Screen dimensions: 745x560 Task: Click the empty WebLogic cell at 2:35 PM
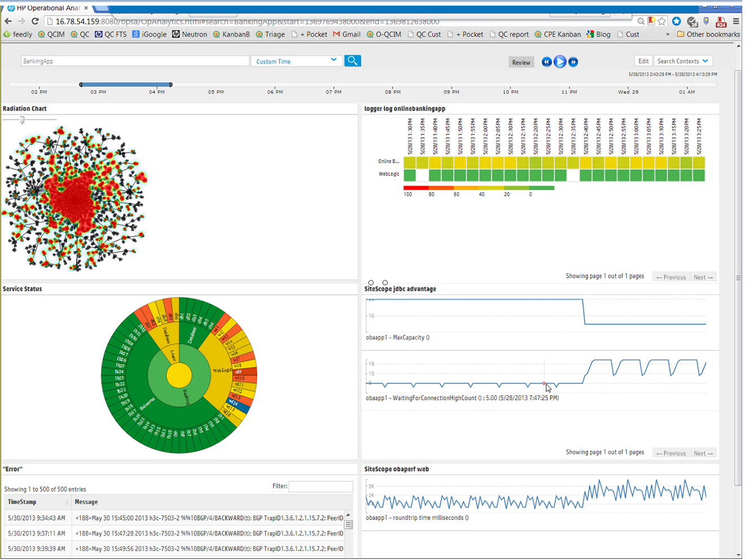(x=573, y=175)
